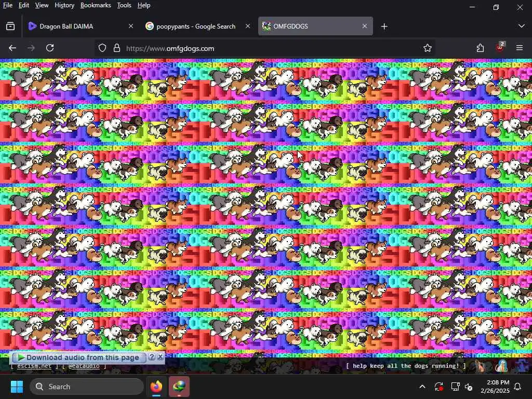This screenshot has height=399, width=532.
Task: Open Firefox from the taskbar
Action: (x=156, y=387)
